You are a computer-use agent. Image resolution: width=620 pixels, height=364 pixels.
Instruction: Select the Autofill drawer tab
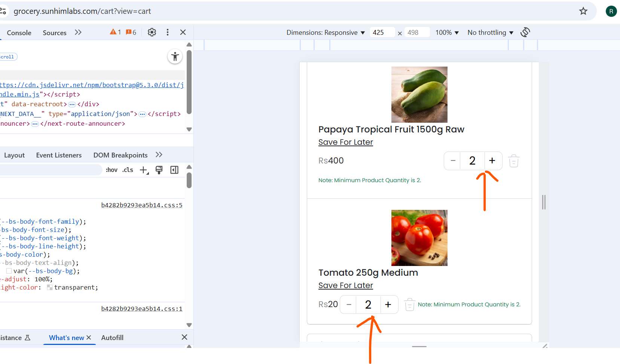[x=112, y=337]
